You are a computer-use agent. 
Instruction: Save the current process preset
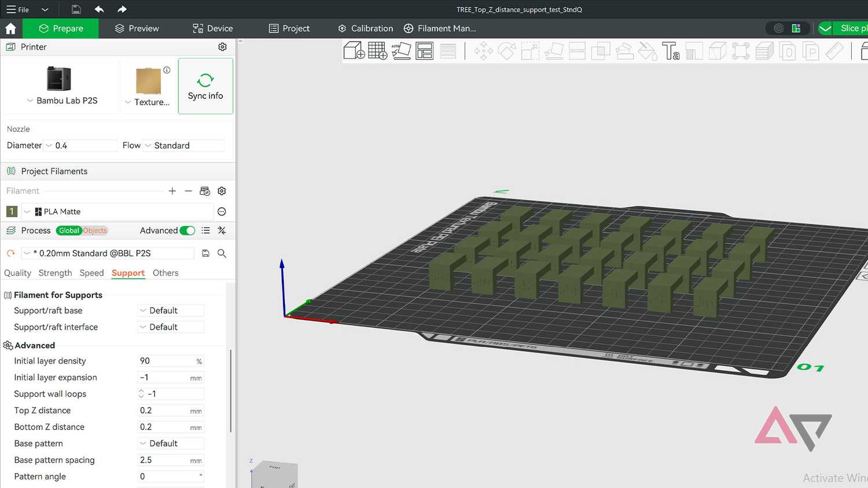pos(205,253)
